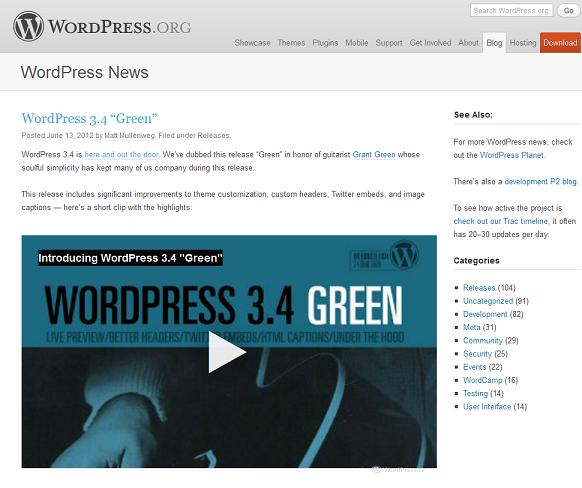Play the WordPress 3.4 Green video
The image size is (582, 488).
[x=227, y=352]
